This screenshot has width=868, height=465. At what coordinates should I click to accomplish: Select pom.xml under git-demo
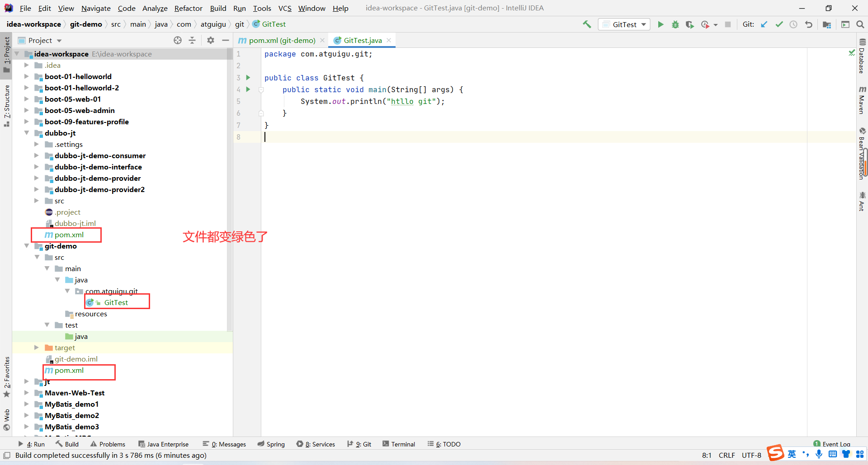[69, 370]
